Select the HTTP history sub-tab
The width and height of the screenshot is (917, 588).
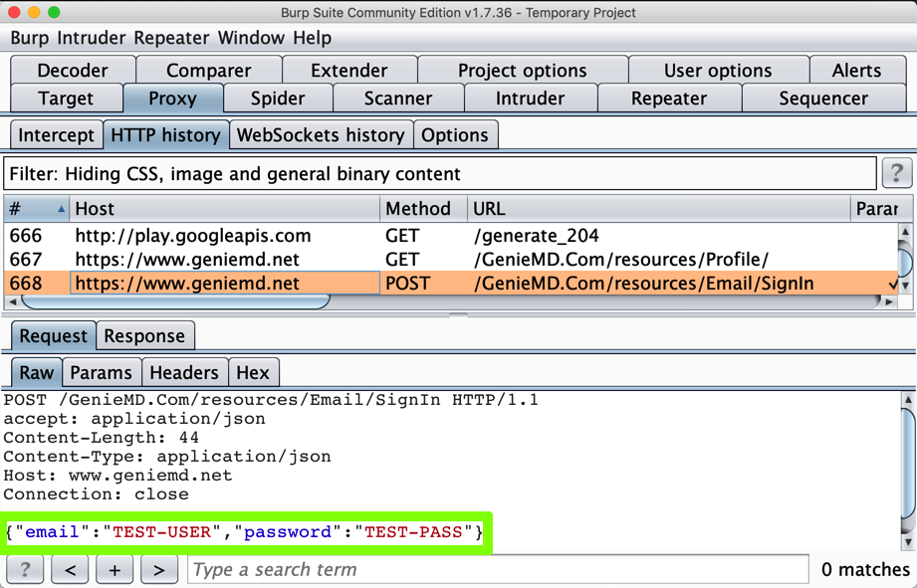coord(166,135)
